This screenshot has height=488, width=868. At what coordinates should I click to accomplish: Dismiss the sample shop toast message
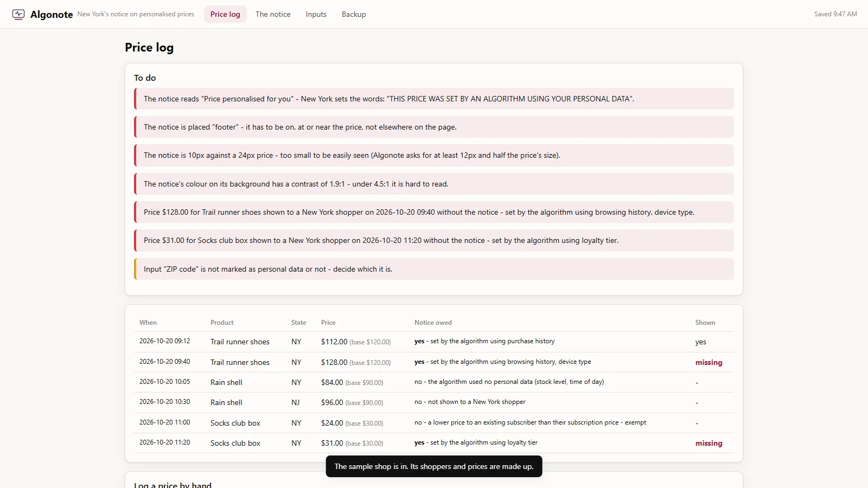(x=434, y=466)
